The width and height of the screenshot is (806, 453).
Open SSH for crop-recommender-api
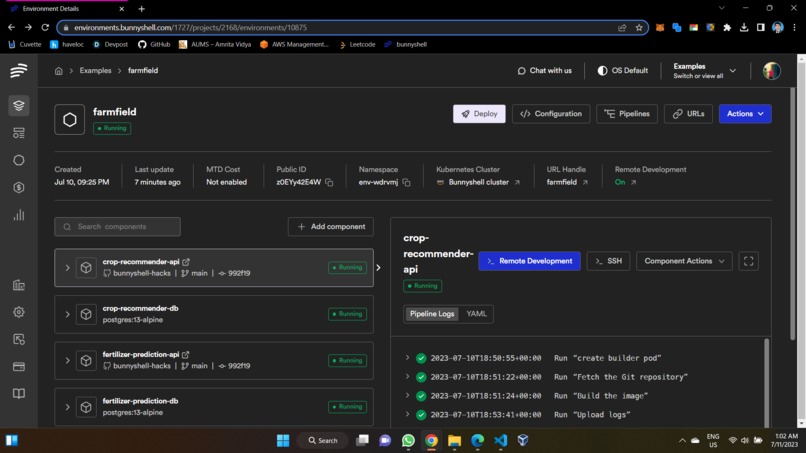[x=608, y=261]
